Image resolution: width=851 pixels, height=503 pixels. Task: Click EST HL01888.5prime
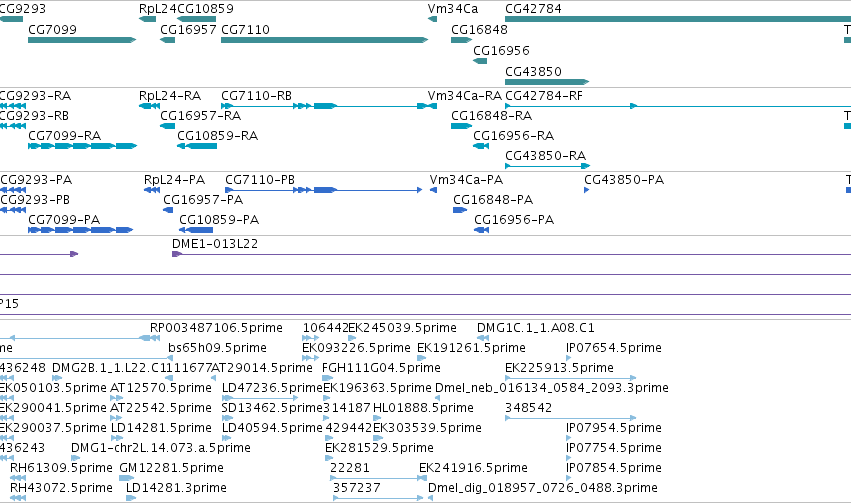[423, 408]
